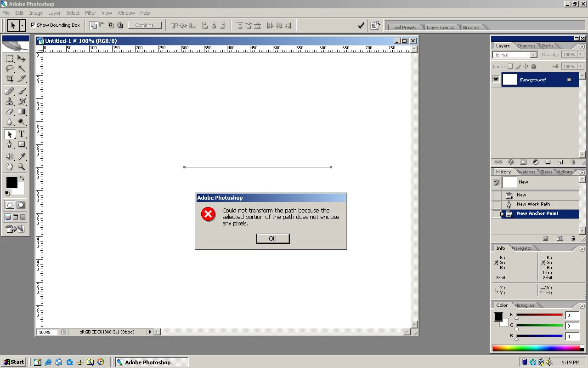The height and width of the screenshot is (368, 588).
Task: Open History panel options menu arrow
Action: pyautogui.click(x=582, y=172)
